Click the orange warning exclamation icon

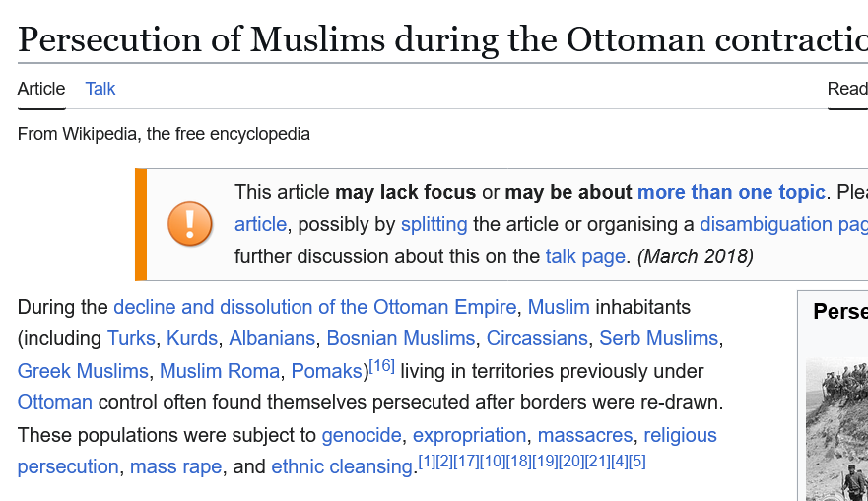[x=190, y=224]
